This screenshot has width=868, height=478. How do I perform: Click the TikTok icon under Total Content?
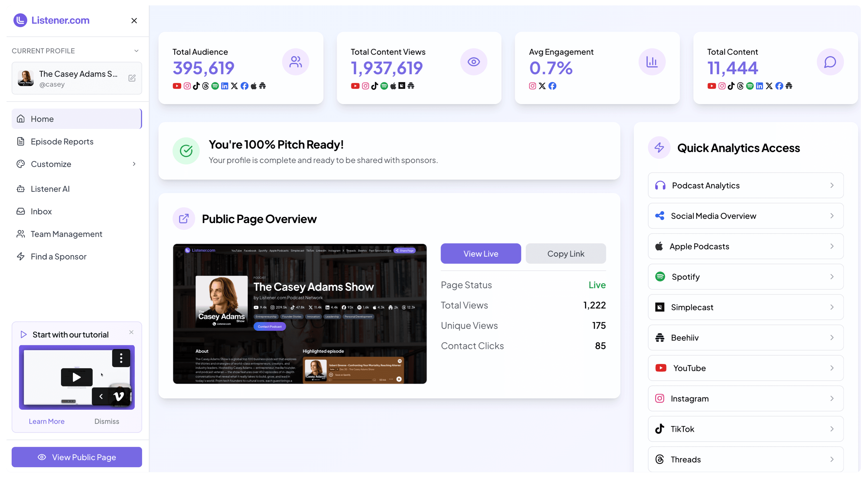click(x=731, y=86)
